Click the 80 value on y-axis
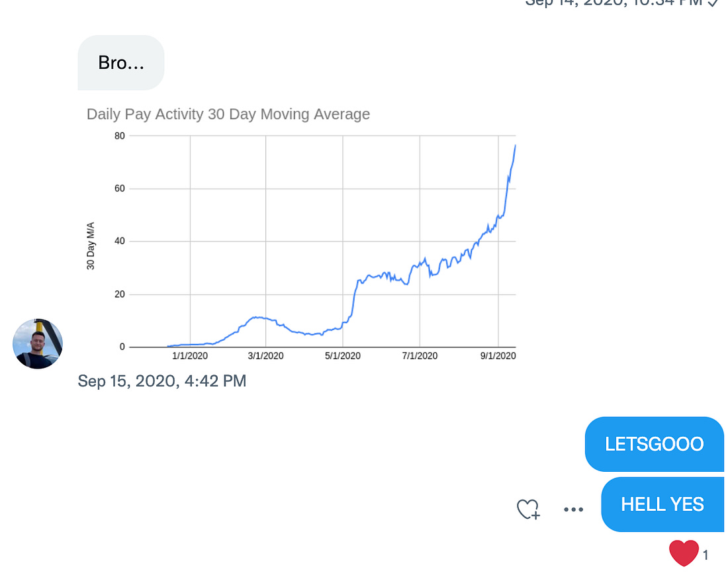 pos(120,136)
